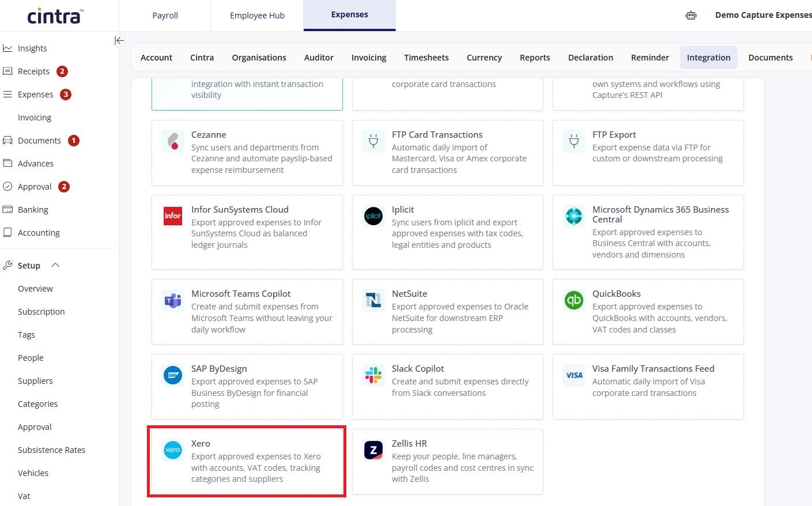Viewport: 812px width, 506px height.
Task: Open the Reminder tab
Action: click(x=650, y=58)
